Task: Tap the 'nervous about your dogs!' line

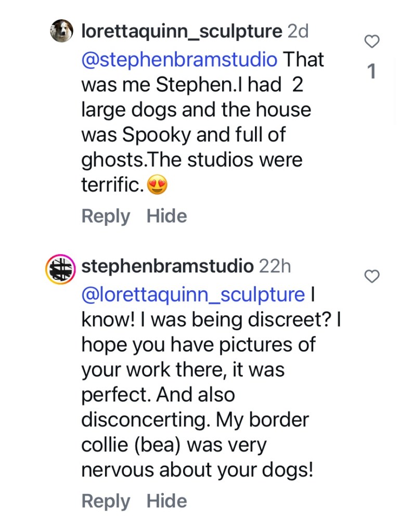Action: tap(197, 470)
